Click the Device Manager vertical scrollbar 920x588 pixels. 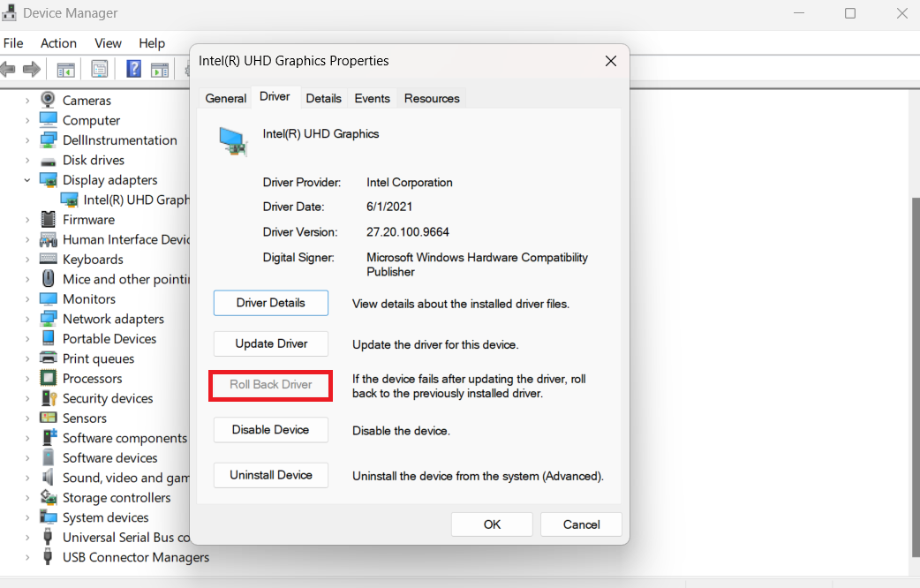click(916, 375)
